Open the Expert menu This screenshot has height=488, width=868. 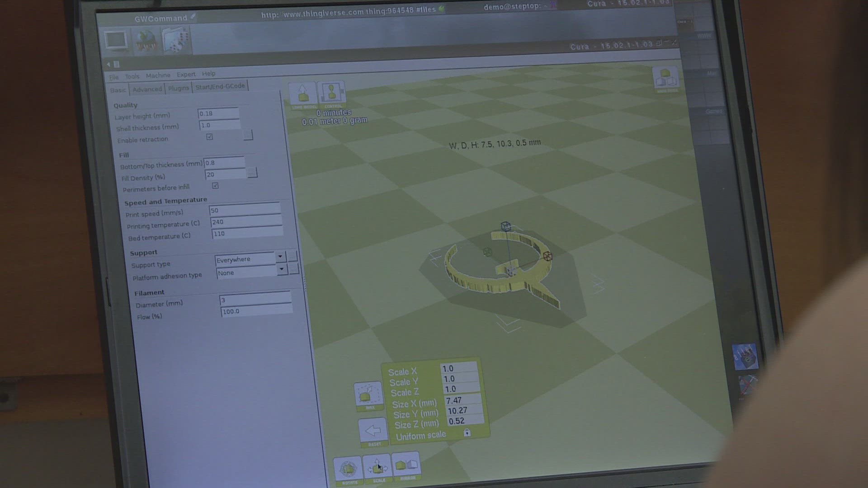tap(186, 75)
